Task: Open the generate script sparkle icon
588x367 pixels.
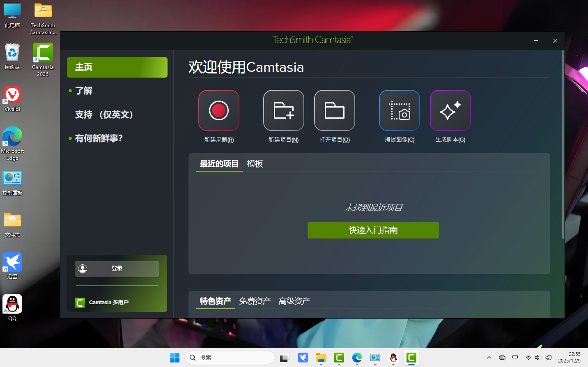Action: 450,110
